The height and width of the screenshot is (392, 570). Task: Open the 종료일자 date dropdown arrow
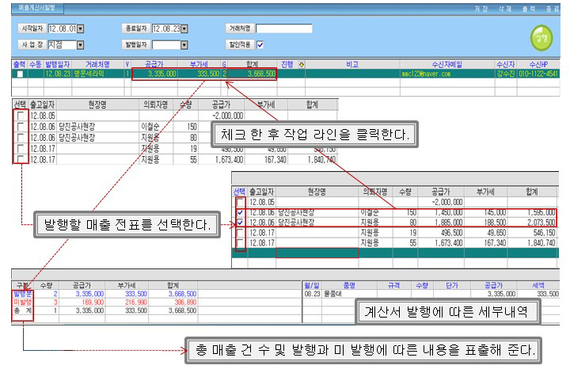pos(184,29)
